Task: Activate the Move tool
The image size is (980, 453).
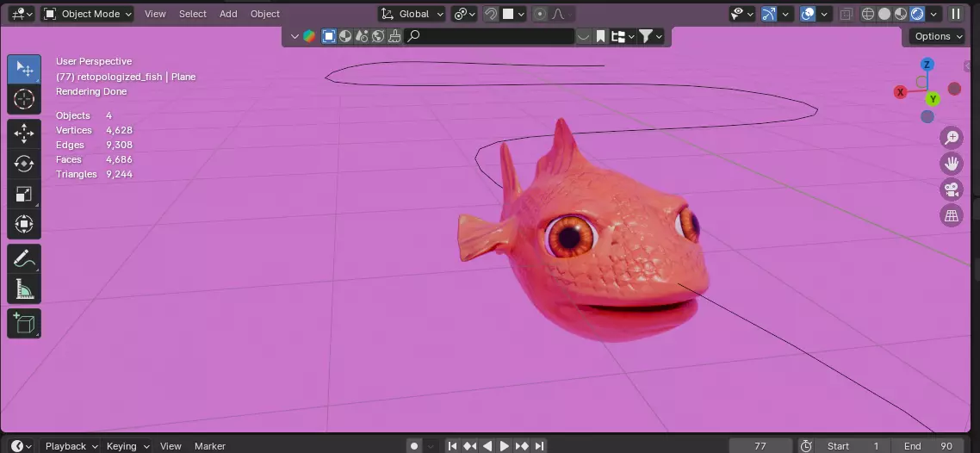Action: 24,133
